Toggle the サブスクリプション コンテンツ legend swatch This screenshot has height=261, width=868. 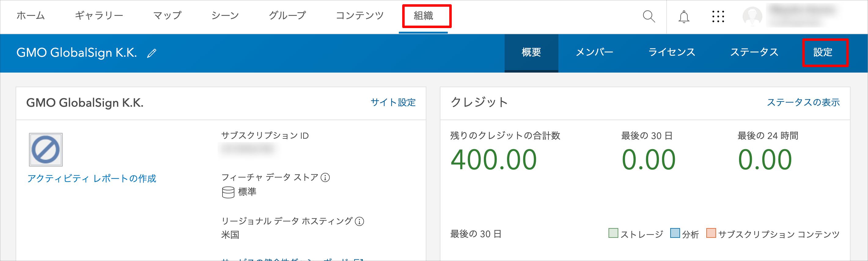pos(711,233)
